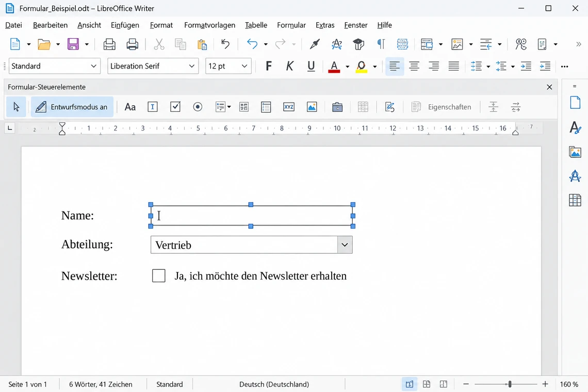Toggle formatting marks pilcrow icon
The height and width of the screenshot is (392, 588).
pos(381,44)
